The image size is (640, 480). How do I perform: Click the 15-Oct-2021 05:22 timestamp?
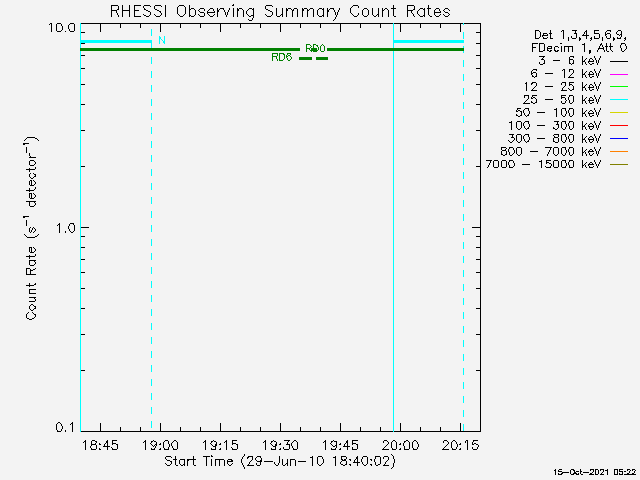(x=595, y=472)
